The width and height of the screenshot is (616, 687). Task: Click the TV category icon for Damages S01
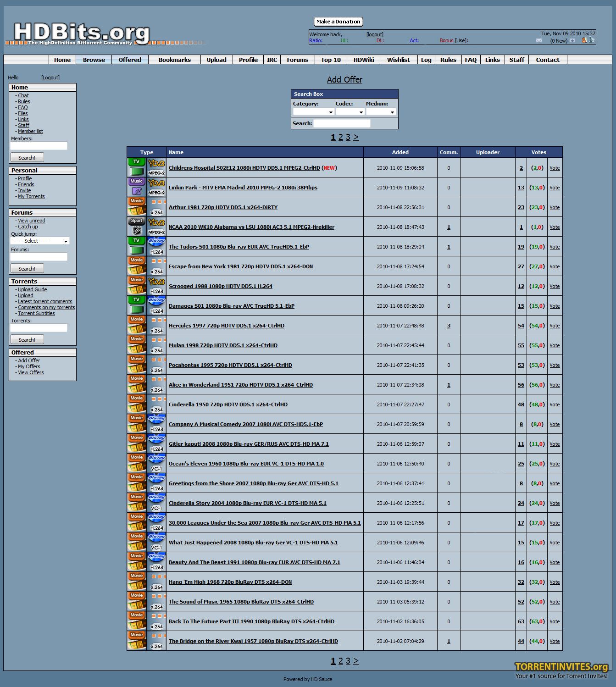tap(137, 305)
